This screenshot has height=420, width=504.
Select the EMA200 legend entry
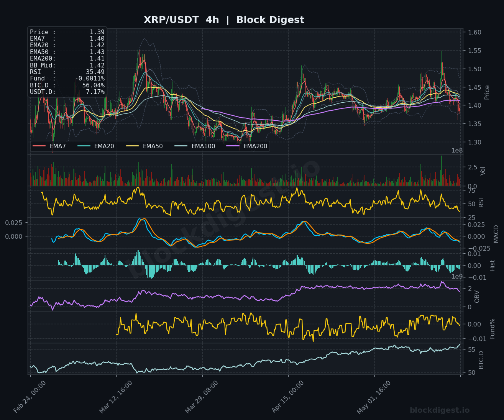pyautogui.click(x=247, y=146)
